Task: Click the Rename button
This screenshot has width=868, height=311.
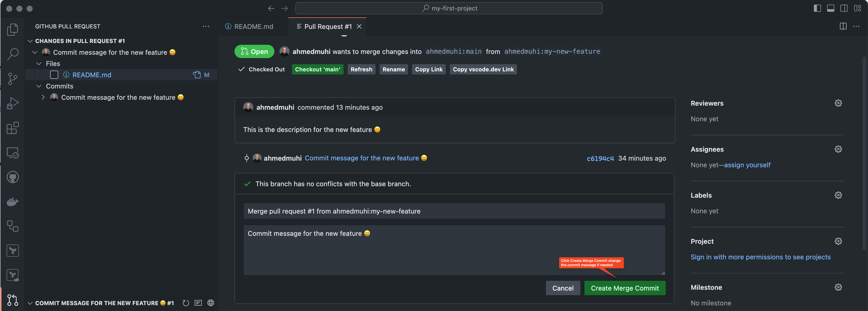Action: click(x=394, y=69)
